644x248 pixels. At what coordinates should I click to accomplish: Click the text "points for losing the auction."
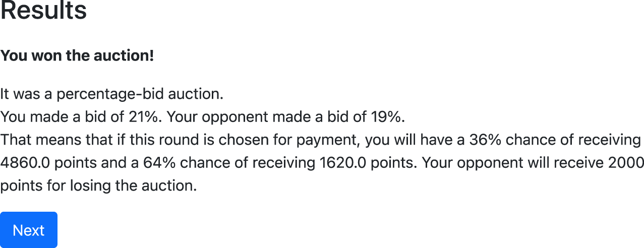click(98, 185)
